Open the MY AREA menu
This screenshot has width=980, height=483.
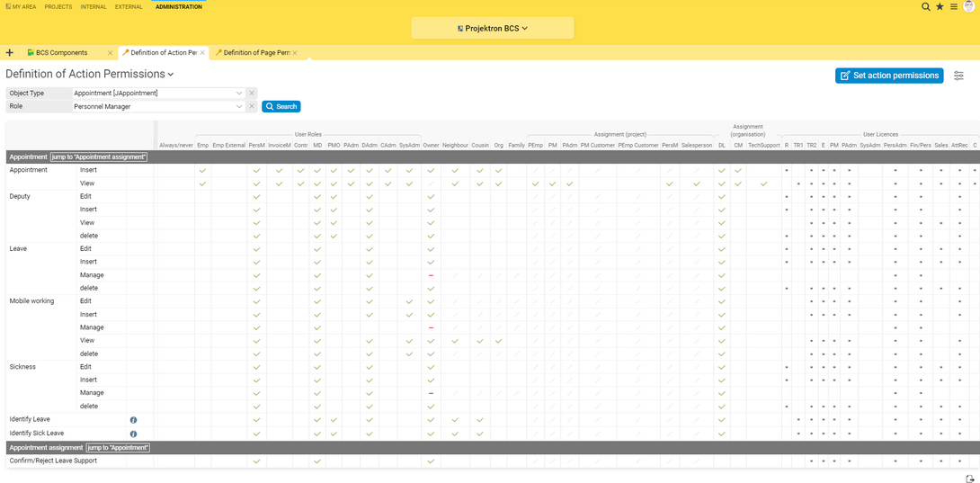coord(21,7)
